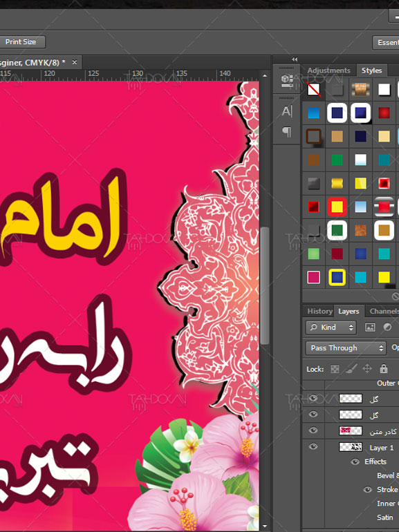399x532 pixels.
Task: Open the Paragraph panel (pilcrow icon)
Action: [x=286, y=132]
